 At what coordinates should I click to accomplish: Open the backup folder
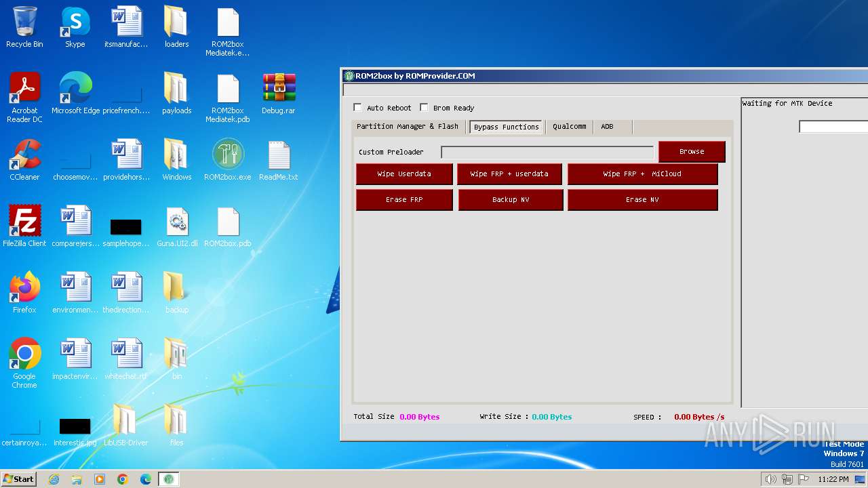pyautogui.click(x=176, y=293)
